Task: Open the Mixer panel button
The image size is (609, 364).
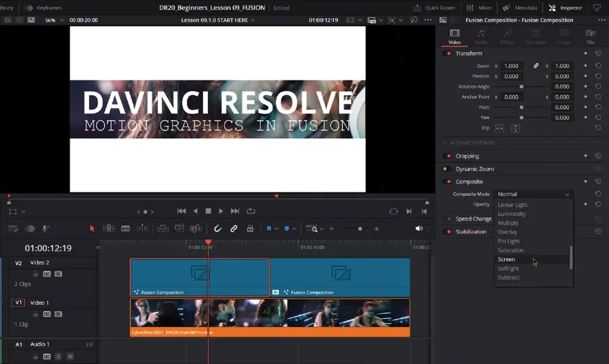Action: coord(478,8)
